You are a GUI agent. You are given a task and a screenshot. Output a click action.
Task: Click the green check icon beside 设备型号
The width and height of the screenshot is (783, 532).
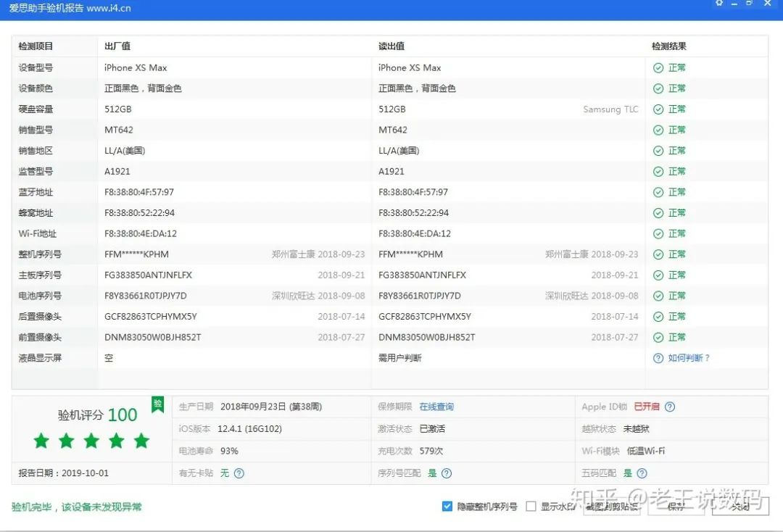click(x=657, y=67)
